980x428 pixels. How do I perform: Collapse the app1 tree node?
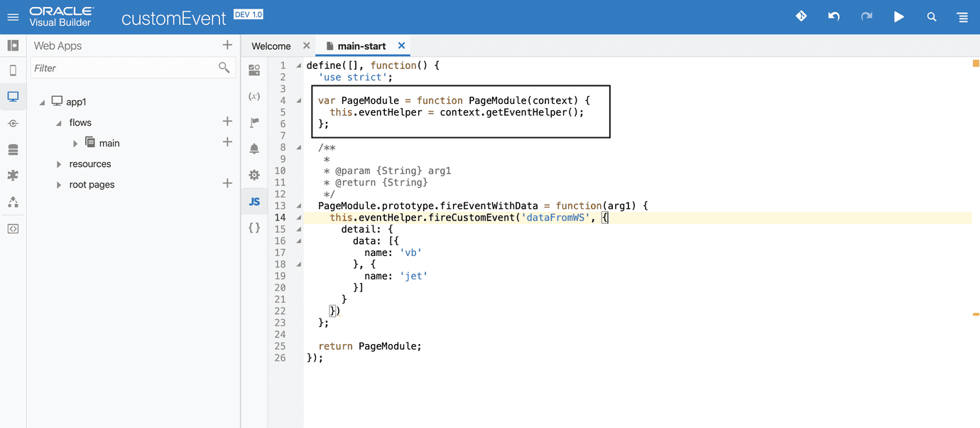pos(42,102)
